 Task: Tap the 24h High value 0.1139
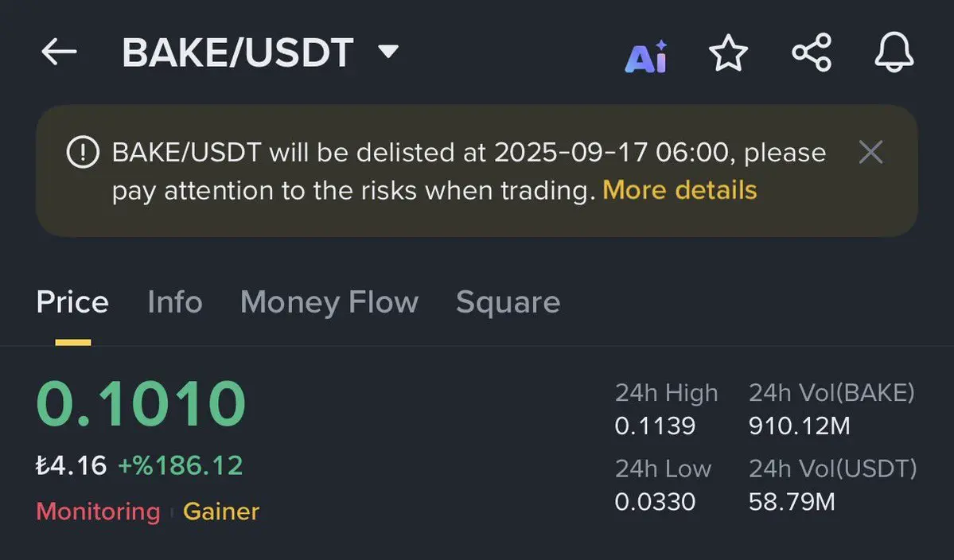[655, 426]
